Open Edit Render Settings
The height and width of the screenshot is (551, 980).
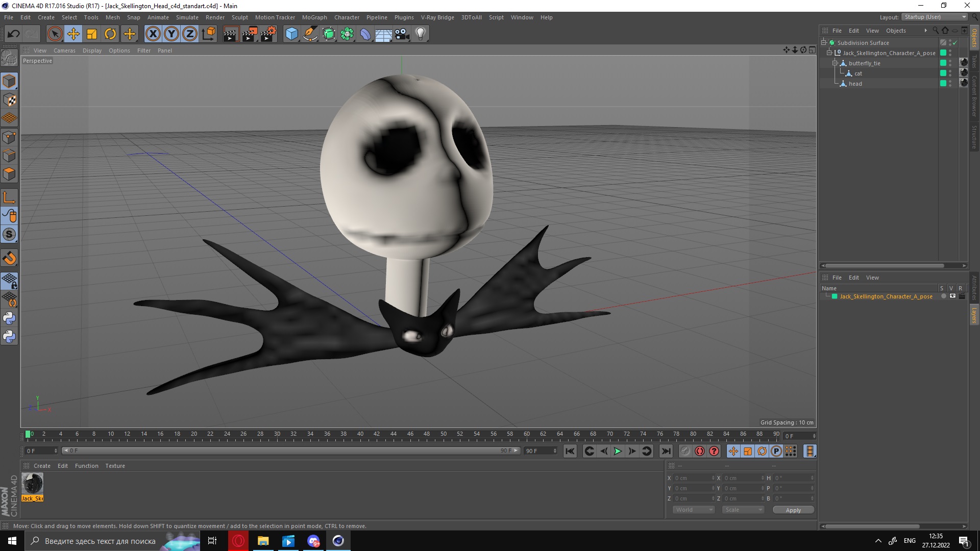268,34
